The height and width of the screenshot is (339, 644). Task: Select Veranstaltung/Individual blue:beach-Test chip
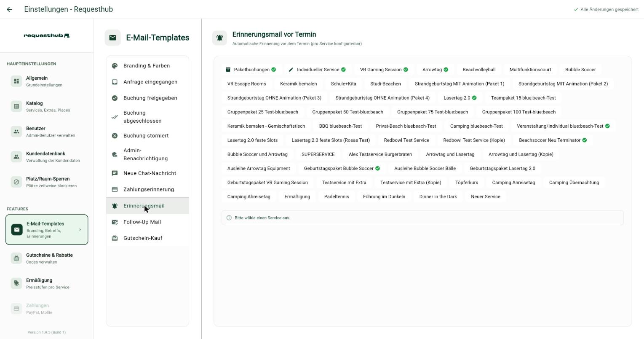pos(563,126)
